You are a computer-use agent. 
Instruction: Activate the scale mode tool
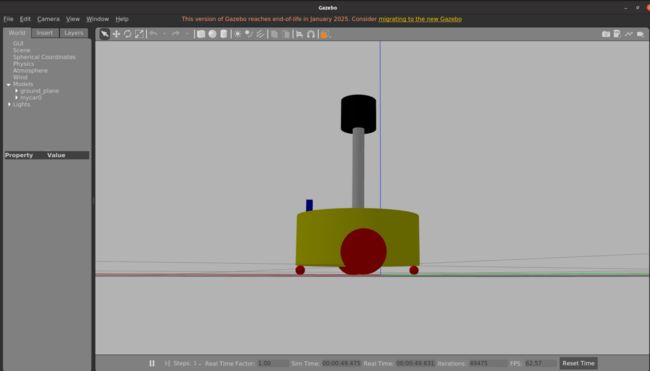(139, 34)
